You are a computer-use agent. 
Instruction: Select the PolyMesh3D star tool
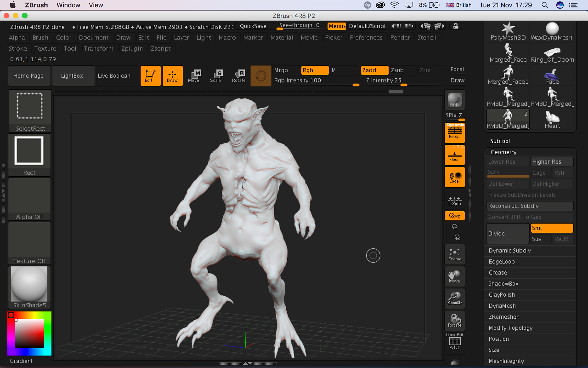[x=508, y=31]
